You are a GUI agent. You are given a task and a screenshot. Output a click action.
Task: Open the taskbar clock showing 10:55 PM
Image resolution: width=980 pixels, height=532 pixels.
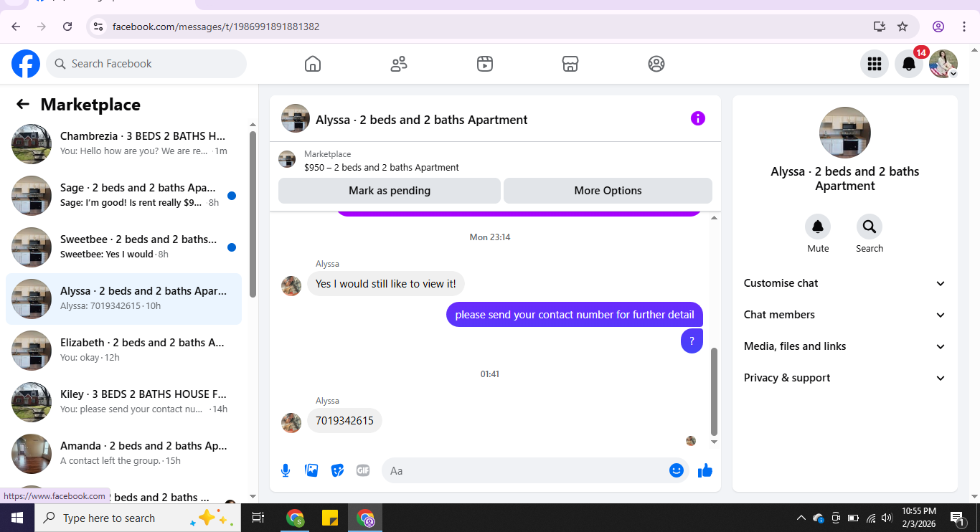(919, 518)
